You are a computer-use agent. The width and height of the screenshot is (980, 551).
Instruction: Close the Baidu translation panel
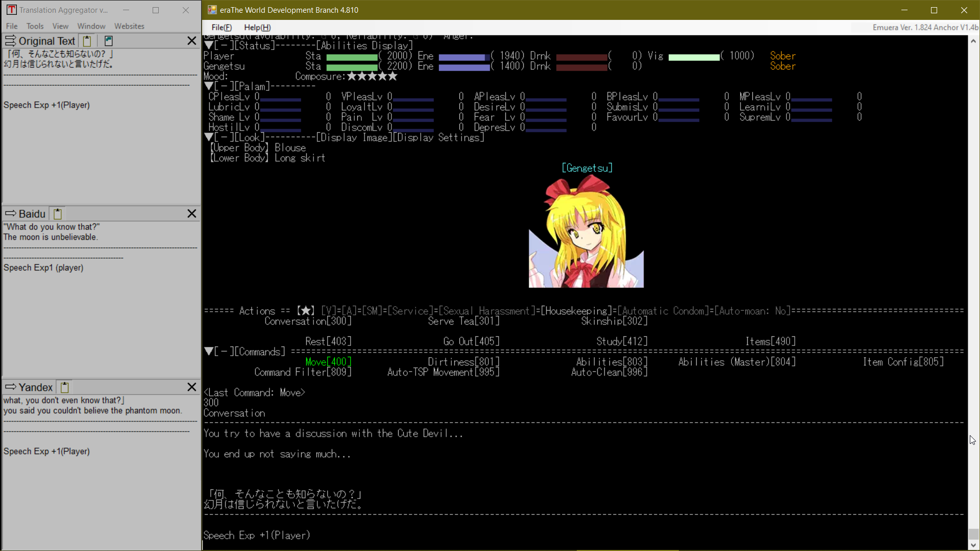pos(191,214)
